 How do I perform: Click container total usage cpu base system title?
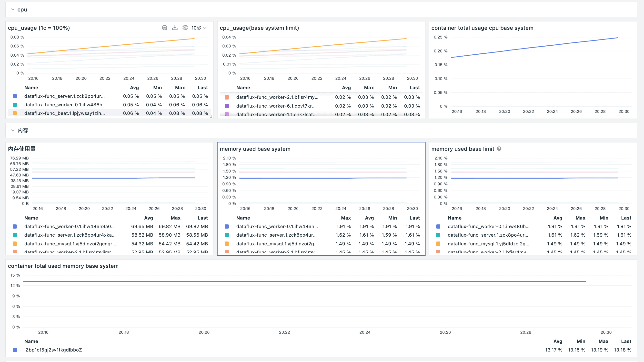click(482, 28)
